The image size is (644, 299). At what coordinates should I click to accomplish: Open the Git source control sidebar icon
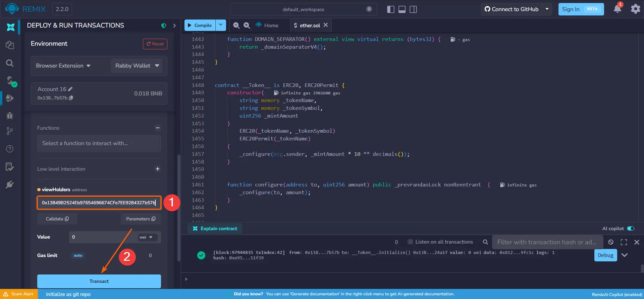(10, 131)
